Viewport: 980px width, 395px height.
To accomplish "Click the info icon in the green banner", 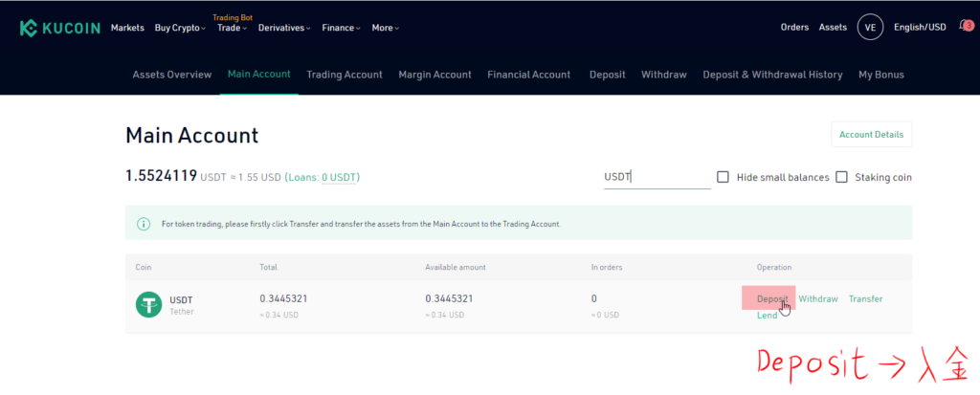I will coord(144,224).
